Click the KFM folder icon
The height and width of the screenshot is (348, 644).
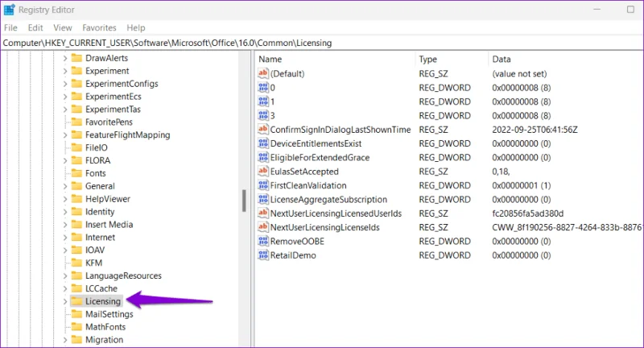coord(76,263)
